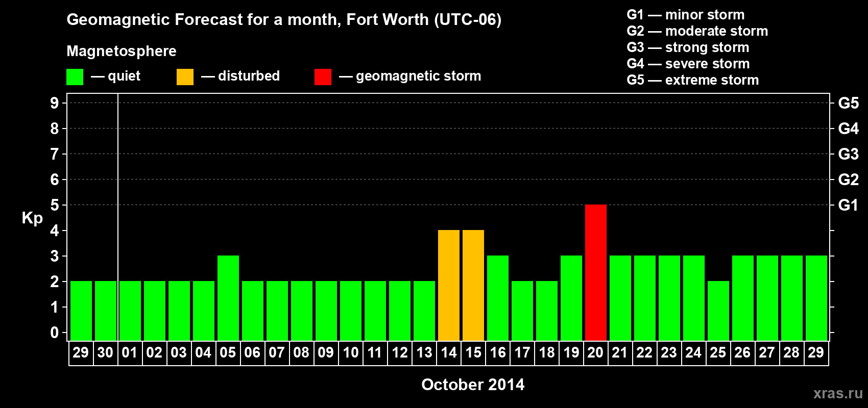Viewport: 868px width, 408px height.
Task: Click the disturbed legend text
Action: 249,76
